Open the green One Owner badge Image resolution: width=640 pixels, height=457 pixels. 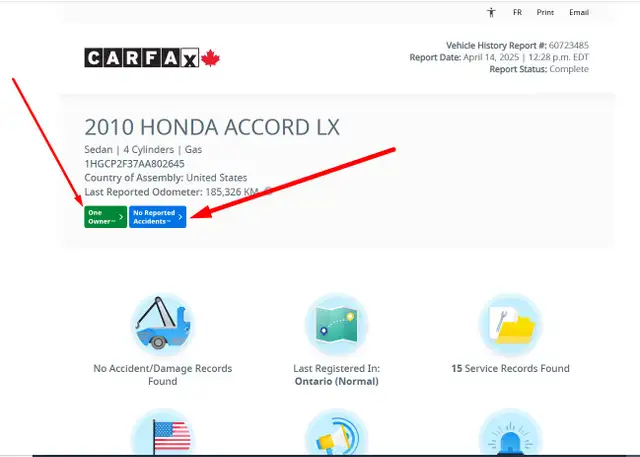pos(105,217)
